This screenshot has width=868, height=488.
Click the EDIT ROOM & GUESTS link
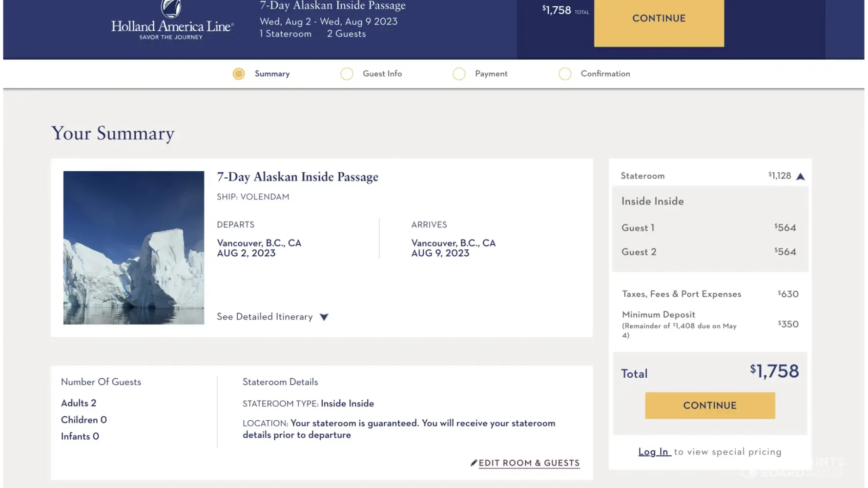[x=529, y=463]
